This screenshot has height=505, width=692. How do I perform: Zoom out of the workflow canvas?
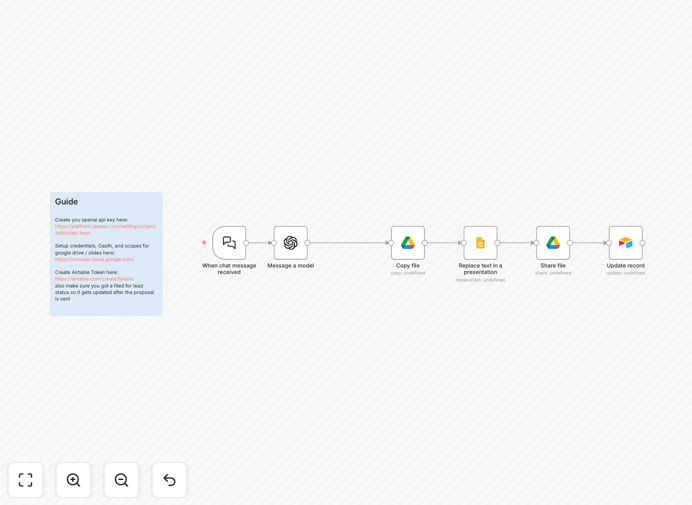pyautogui.click(x=121, y=480)
